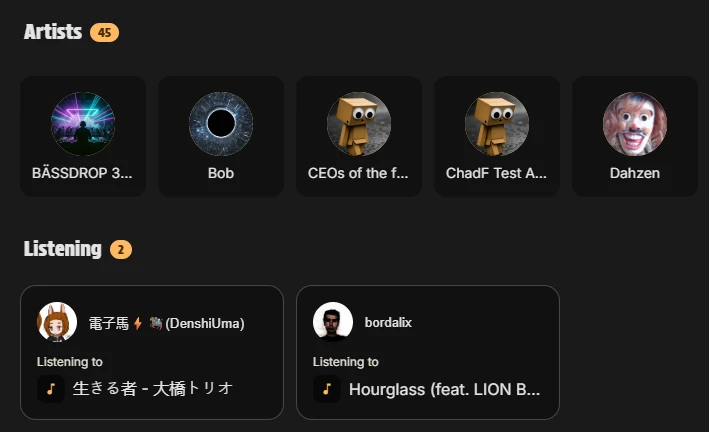Open bordalix username link
Viewport: 709px width, 432px height.
388,323
